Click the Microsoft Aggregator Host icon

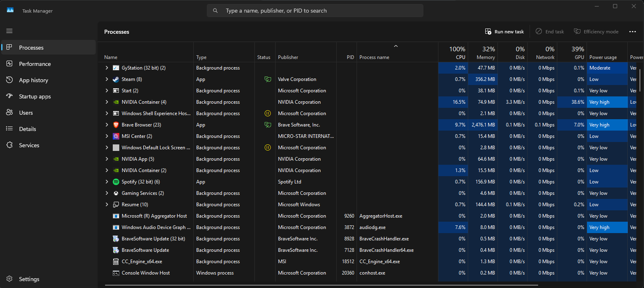pyautogui.click(x=116, y=216)
